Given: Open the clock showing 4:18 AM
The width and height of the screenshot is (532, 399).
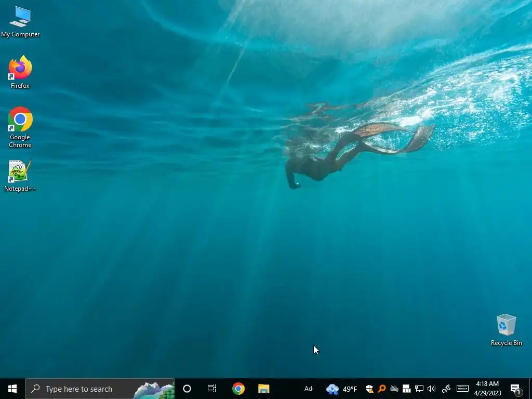Looking at the screenshot, I should click(x=487, y=389).
